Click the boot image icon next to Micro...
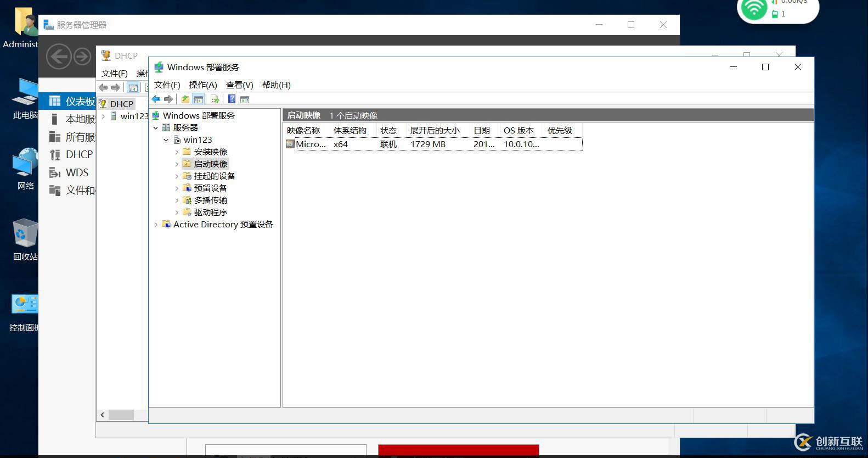This screenshot has height=458, width=868. (290, 144)
